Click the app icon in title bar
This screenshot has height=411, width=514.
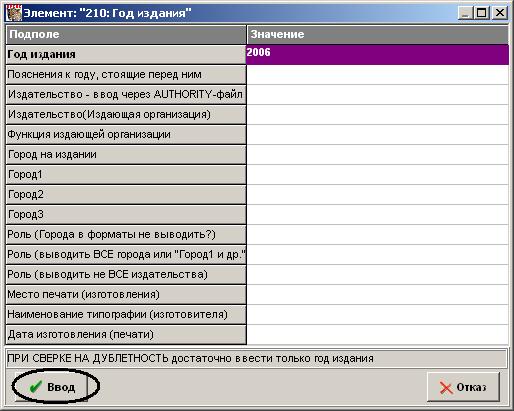pyautogui.click(x=14, y=13)
